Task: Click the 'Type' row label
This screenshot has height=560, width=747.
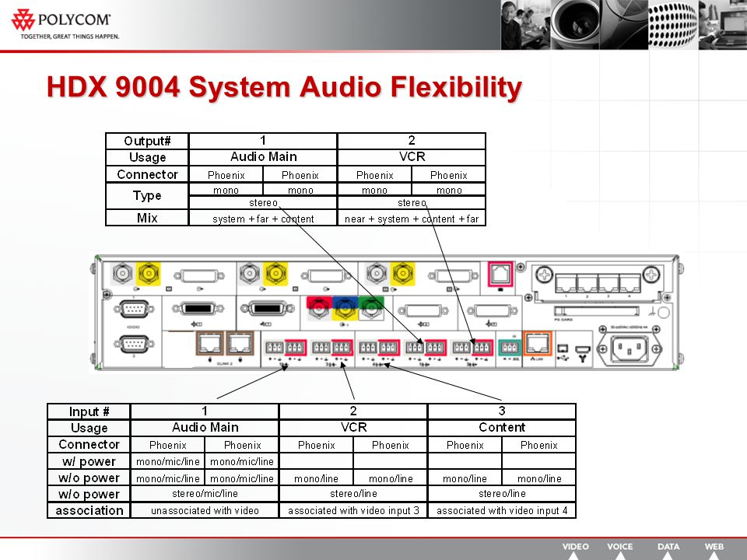Action: click(147, 196)
